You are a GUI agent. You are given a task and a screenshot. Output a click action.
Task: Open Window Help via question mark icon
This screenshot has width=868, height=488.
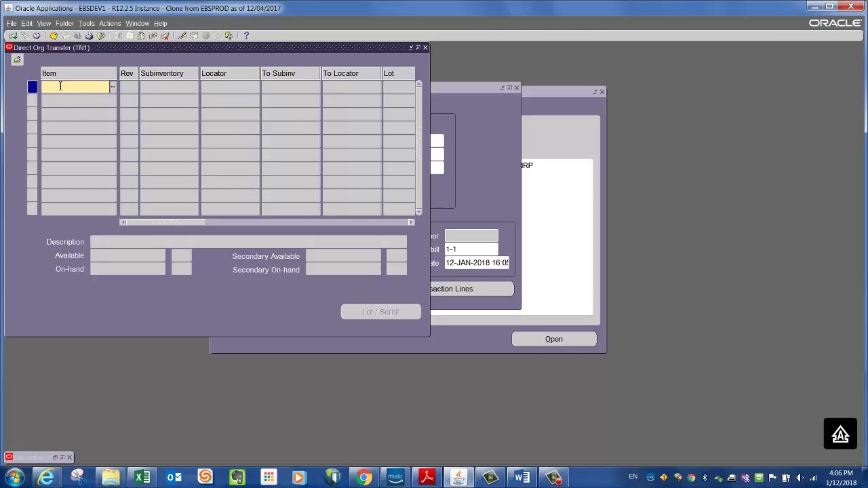click(x=246, y=35)
